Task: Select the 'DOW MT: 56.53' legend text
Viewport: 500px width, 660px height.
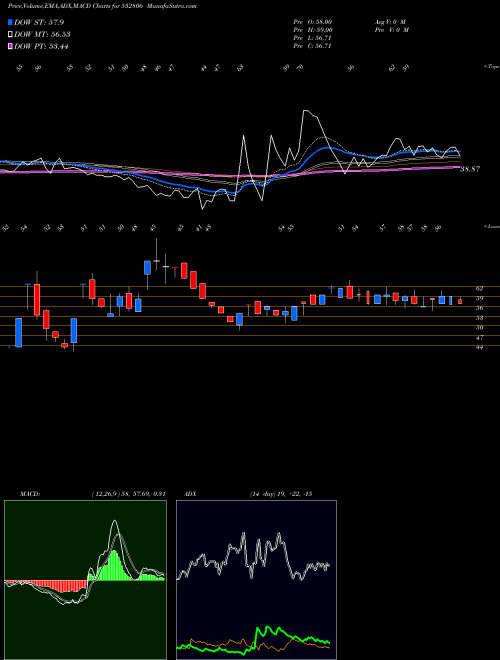Action: (42, 35)
